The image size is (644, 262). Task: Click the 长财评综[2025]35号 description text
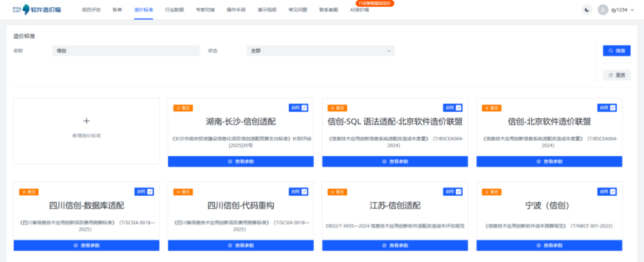click(x=241, y=142)
